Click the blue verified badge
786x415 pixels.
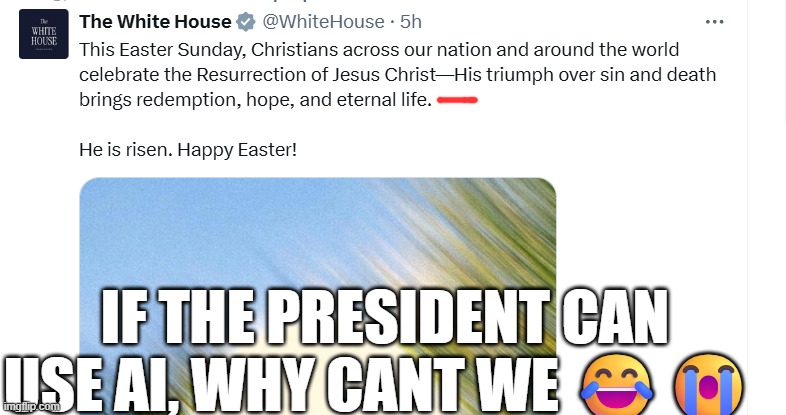point(246,22)
